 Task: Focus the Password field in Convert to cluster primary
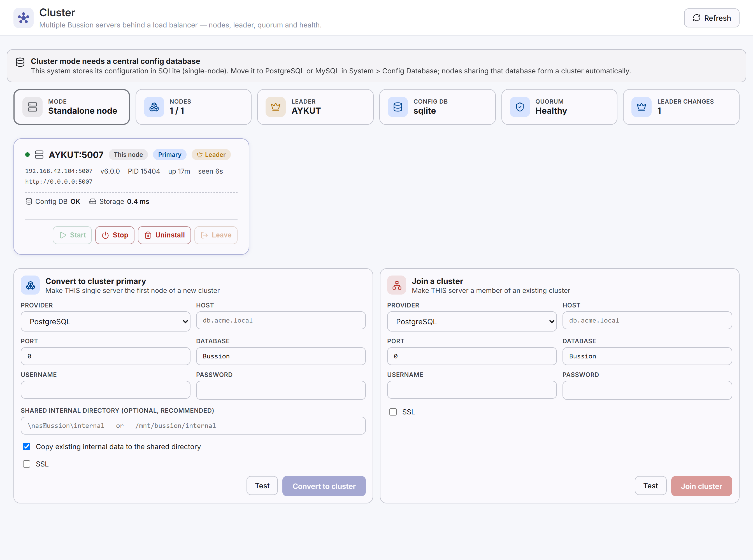click(x=281, y=390)
